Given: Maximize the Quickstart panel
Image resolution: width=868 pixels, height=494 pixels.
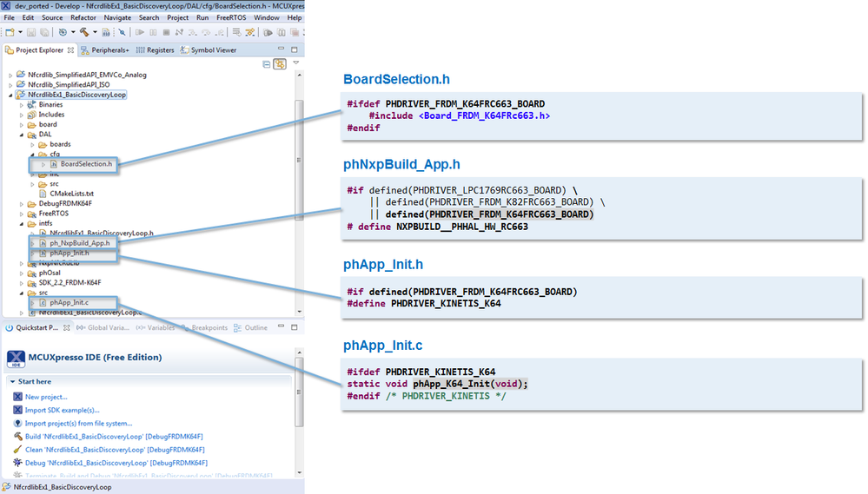Looking at the screenshot, I should [x=294, y=327].
